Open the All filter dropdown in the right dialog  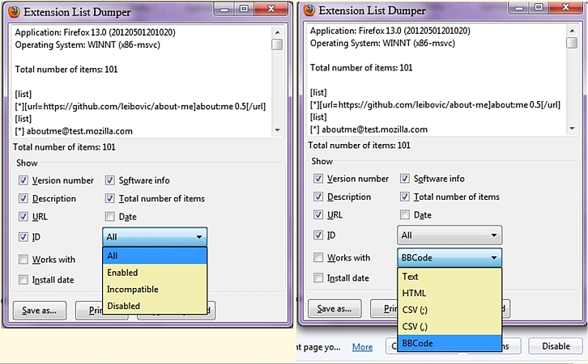pyautogui.click(x=449, y=235)
